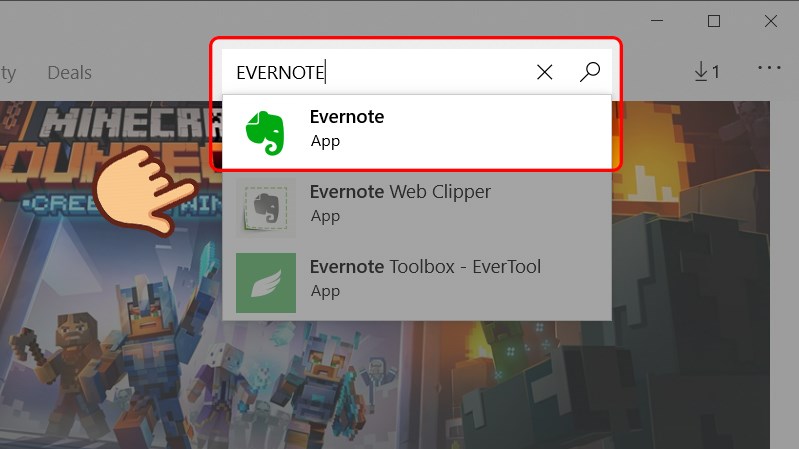Open the three-dot more options menu
This screenshot has width=799, height=449.
769,68
